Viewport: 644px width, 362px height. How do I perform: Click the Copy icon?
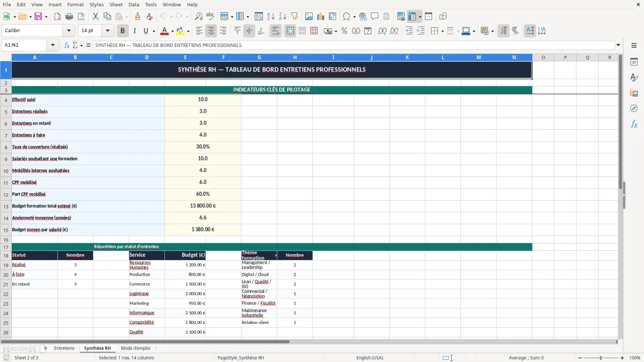tap(107, 17)
